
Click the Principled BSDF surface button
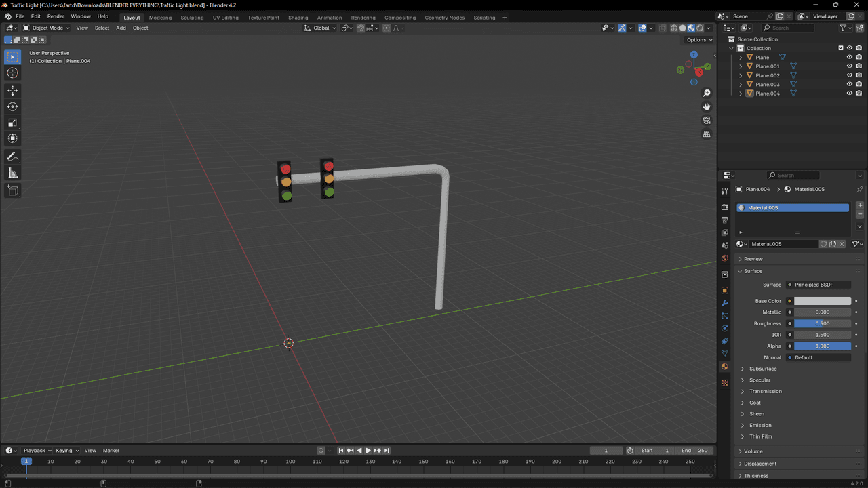click(818, 285)
